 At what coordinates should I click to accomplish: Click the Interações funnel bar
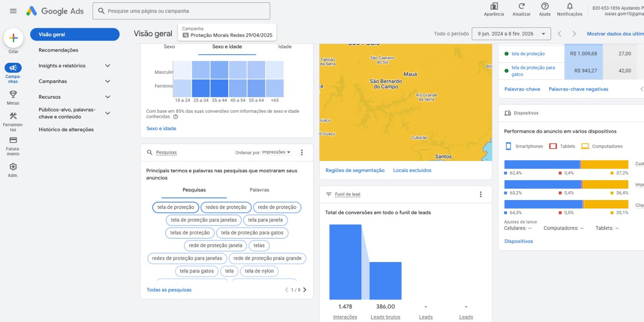point(345,262)
